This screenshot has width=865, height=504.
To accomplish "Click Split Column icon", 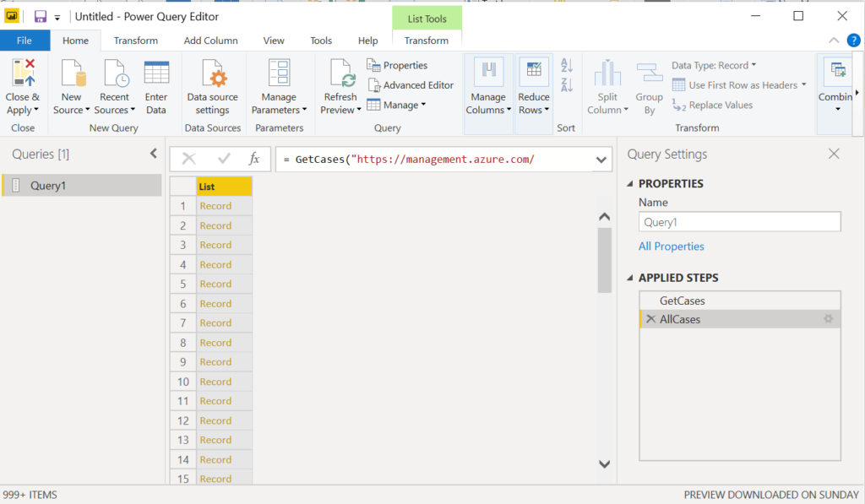I will (x=607, y=73).
